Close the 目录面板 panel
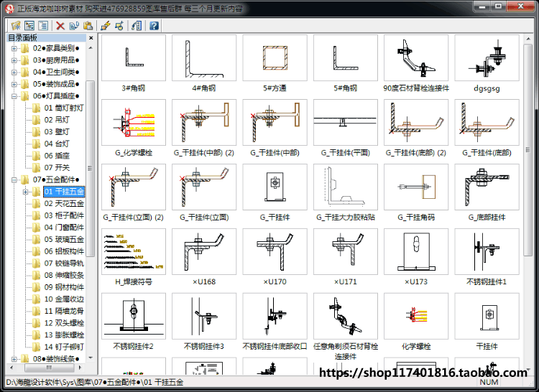 click(x=91, y=38)
